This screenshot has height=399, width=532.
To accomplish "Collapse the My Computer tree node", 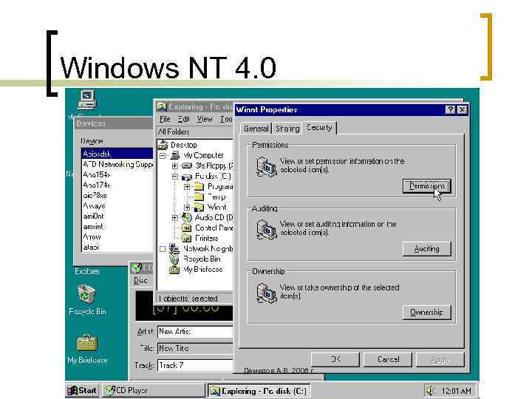I will [163, 156].
